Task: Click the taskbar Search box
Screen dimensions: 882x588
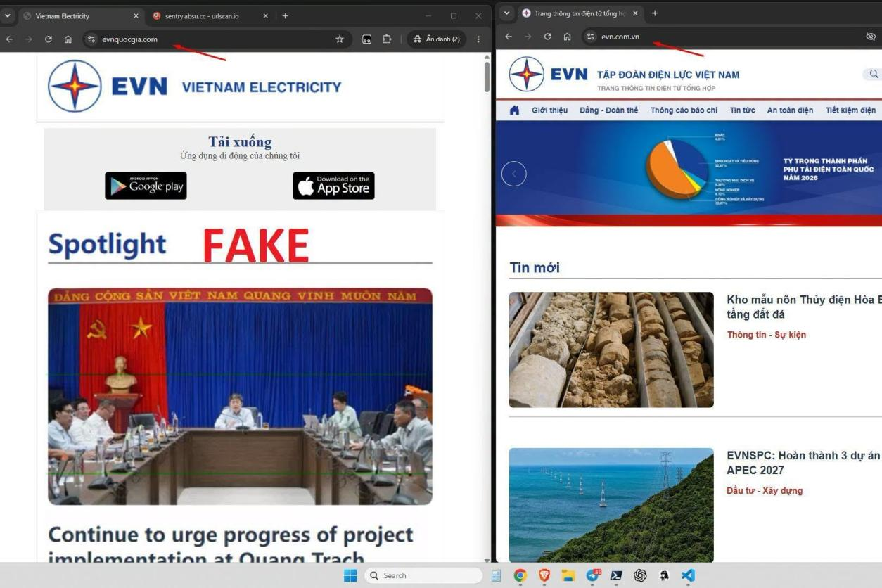Action: click(x=423, y=575)
